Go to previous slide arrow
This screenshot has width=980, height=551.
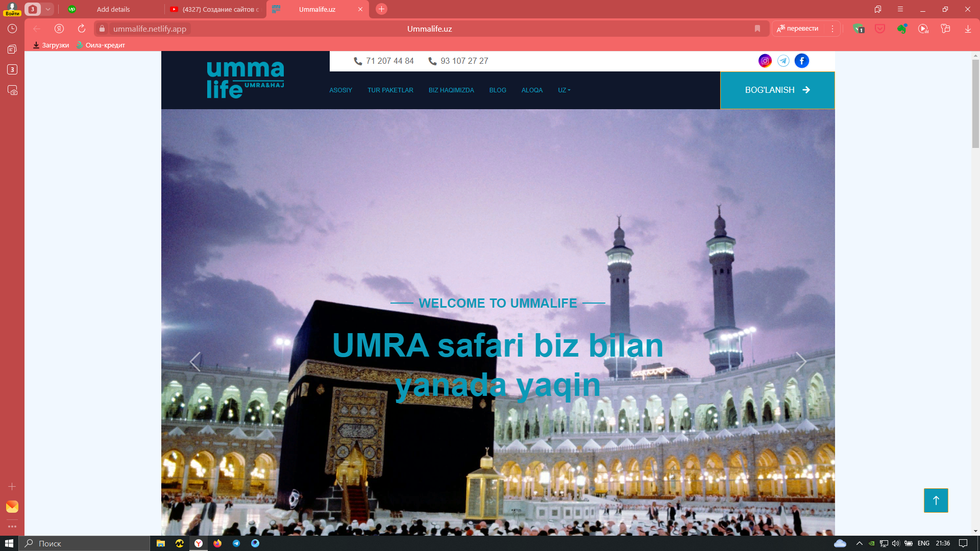point(195,362)
